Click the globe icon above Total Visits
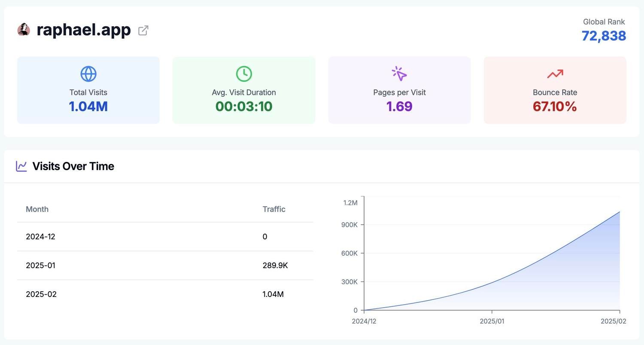The image size is (644, 345). tap(88, 74)
